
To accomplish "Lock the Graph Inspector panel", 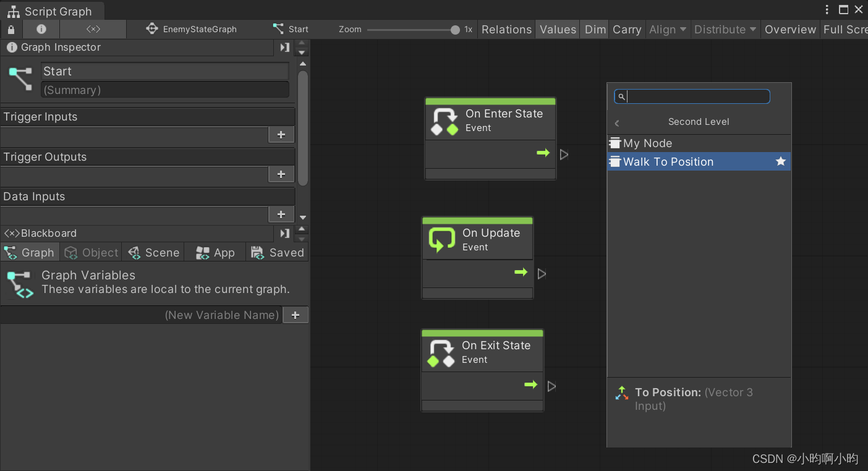I will (x=11, y=29).
